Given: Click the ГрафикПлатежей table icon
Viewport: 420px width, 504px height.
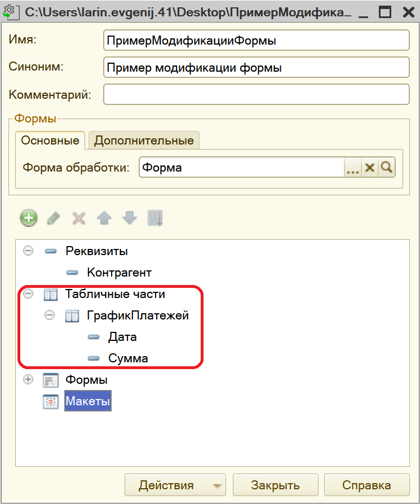Looking at the screenshot, I should pos(72,316).
